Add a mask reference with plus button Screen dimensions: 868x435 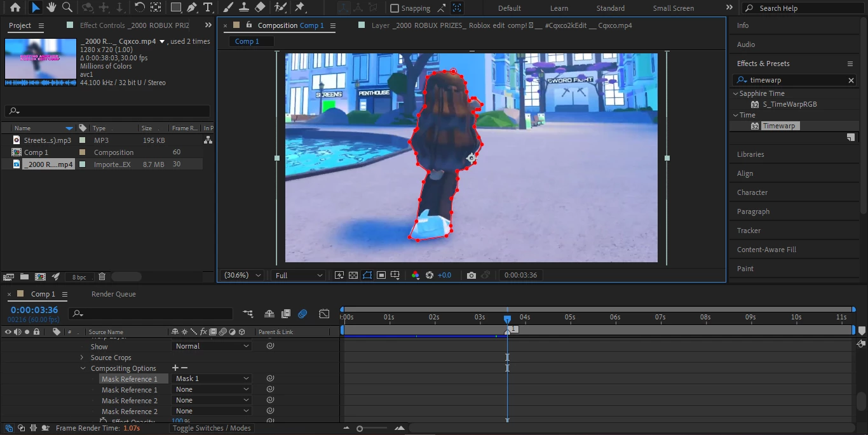click(x=175, y=368)
